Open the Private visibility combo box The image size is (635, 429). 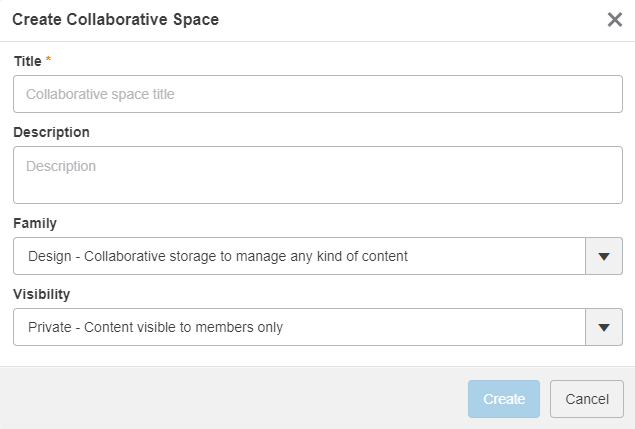300,327
